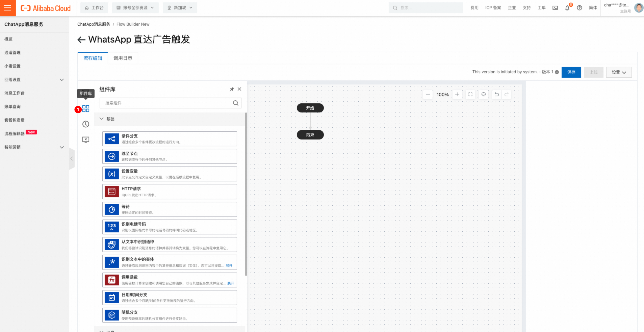The width and height of the screenshot is (644, 332).
Task: Select the 开始 node on the canvas
Action: (x=310, y=108)
